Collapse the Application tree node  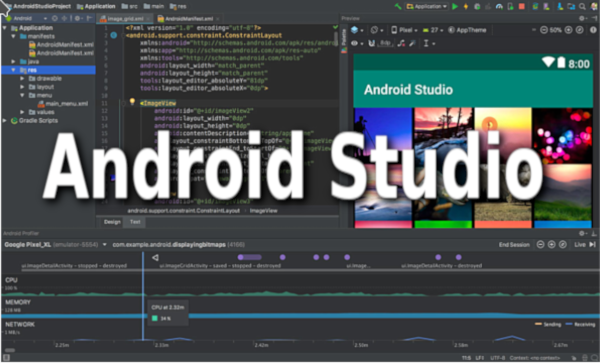(x=5, y=28)
